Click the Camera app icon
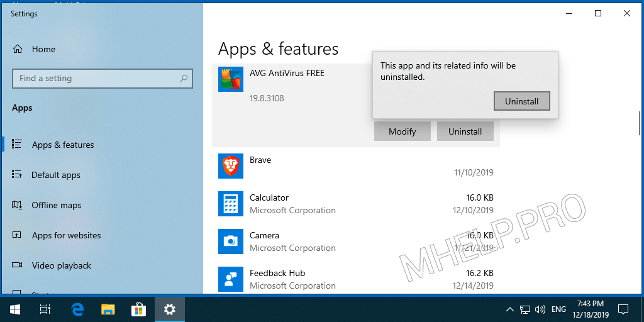This screenshot has width=644, height=322. (230, 241)
